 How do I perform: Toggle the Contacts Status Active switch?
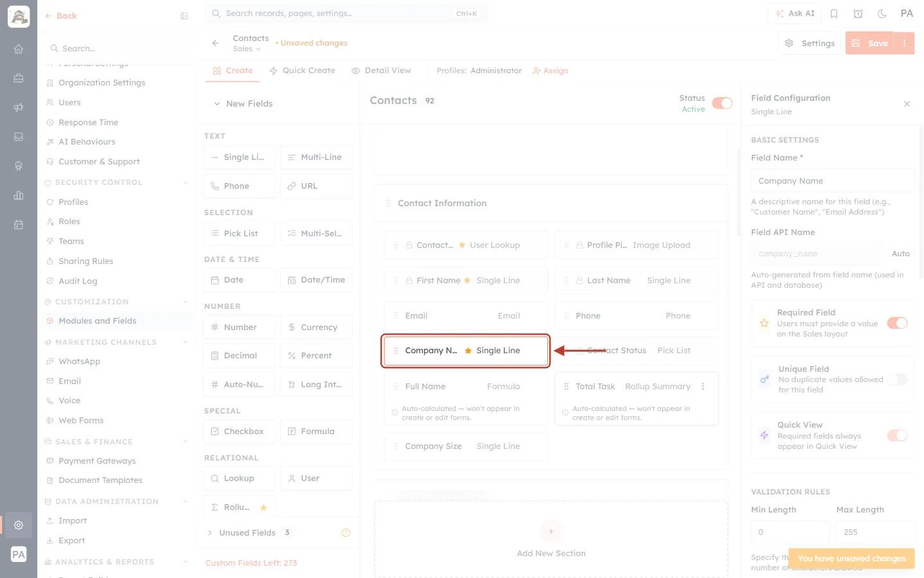[x=723, y=103]
